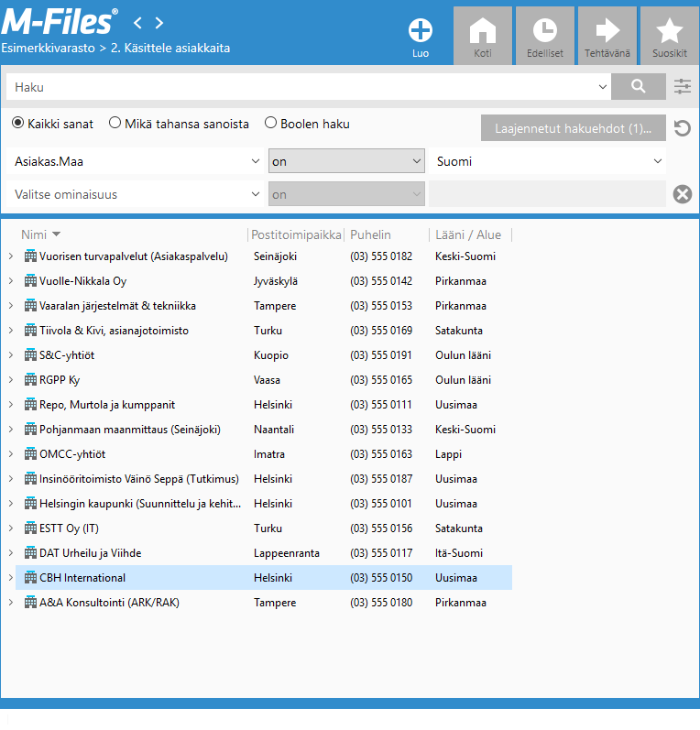Open the Tehtävänä assigned tasks view
700x730 pixels.
(x=607, y=36)
